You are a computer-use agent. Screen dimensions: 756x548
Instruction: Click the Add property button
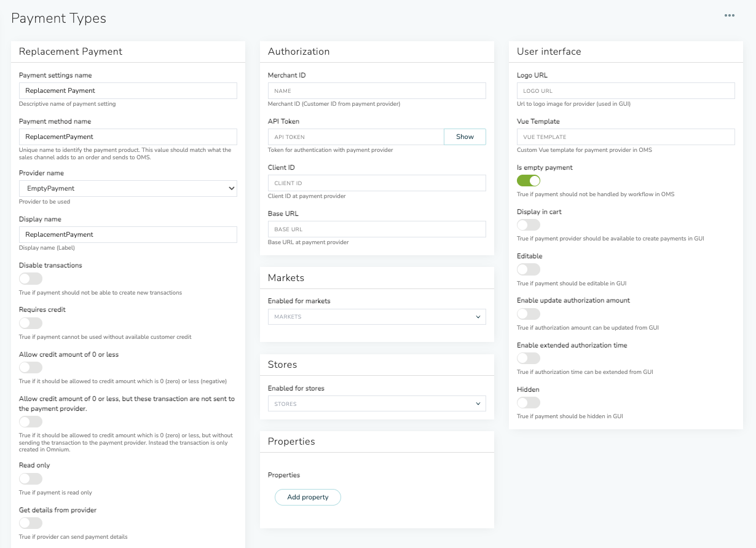click(307, 497)
